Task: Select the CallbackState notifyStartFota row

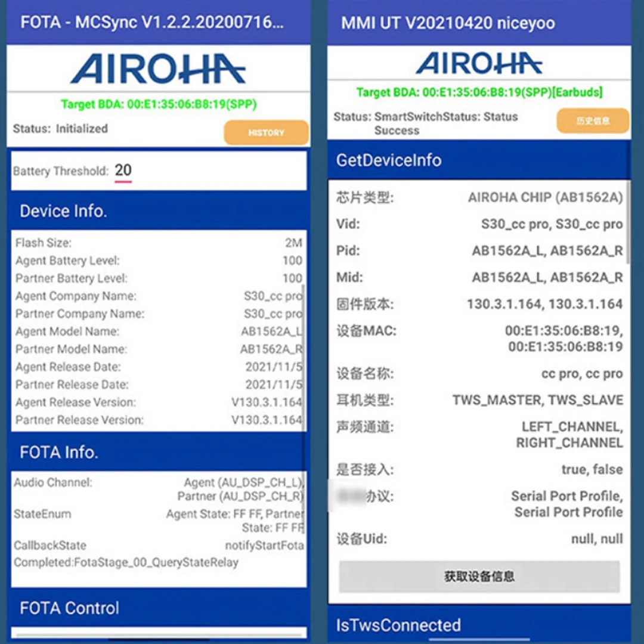Action: [x=159, y=546]
